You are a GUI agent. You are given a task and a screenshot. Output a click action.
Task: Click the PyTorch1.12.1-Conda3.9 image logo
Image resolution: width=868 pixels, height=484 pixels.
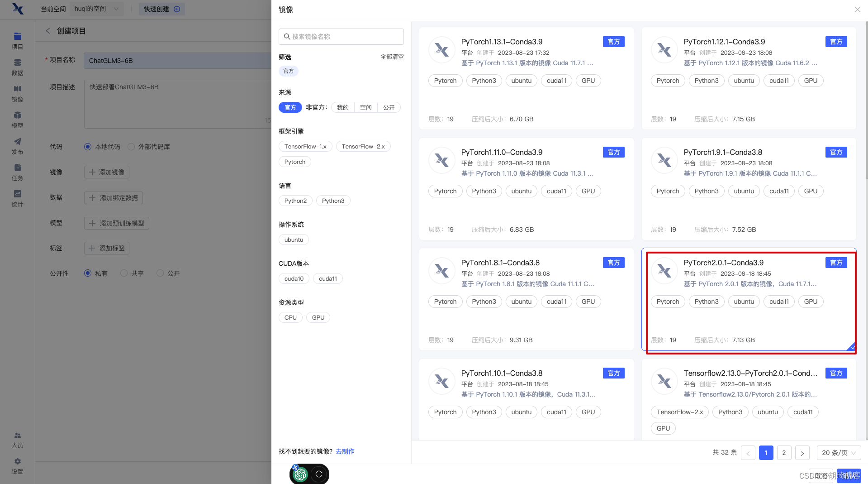point(664,50)
